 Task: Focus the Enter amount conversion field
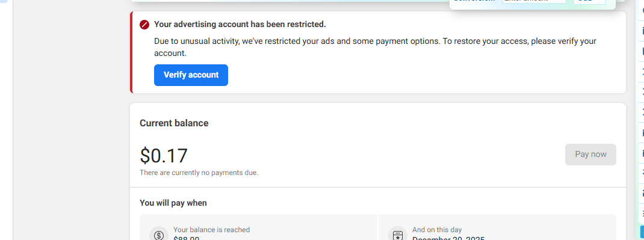(x=534, y=1)
